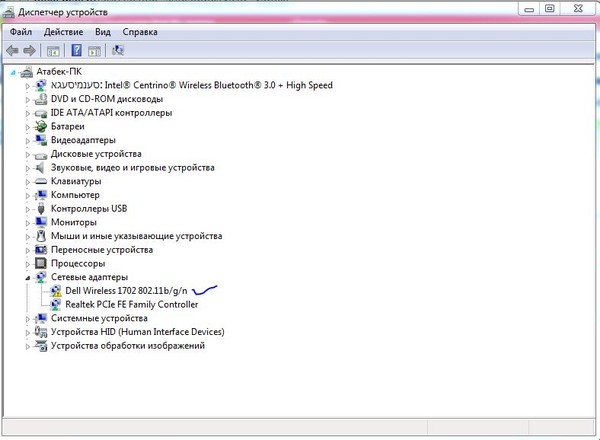
Task: Click the Процессоры chip icon
Action: (x=41, y=263)
